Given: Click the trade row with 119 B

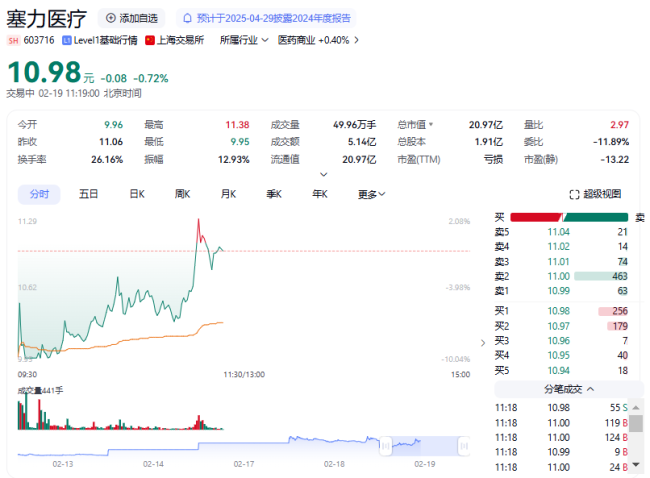Looking at the screenshot, I should click(561, 423).
